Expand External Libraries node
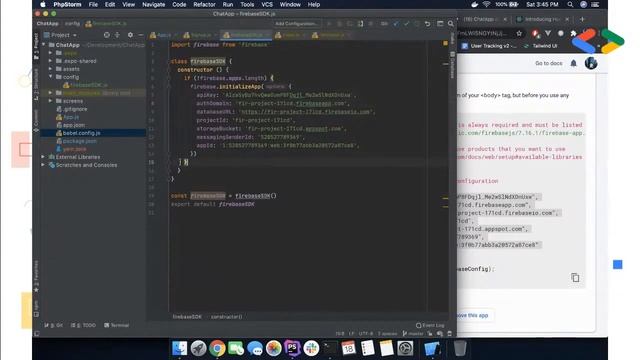Image resolution: width=640 pixels, height=360 pixels. click(43, 157)
